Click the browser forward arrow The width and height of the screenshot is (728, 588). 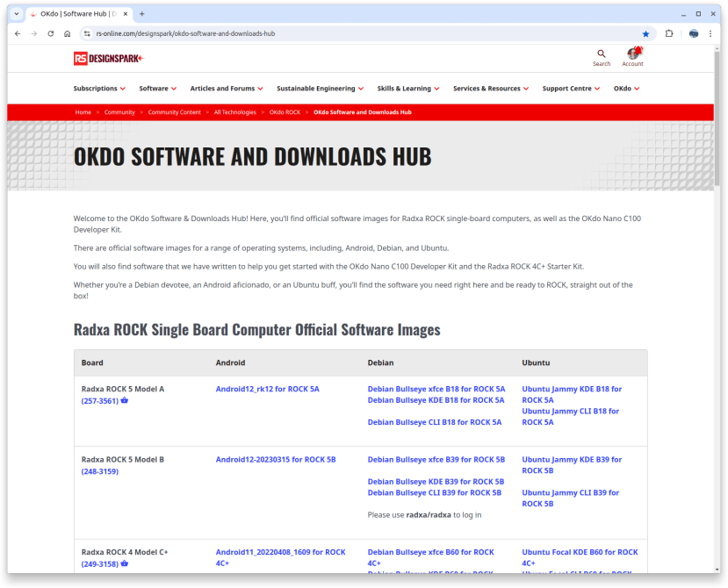[34, 33]
